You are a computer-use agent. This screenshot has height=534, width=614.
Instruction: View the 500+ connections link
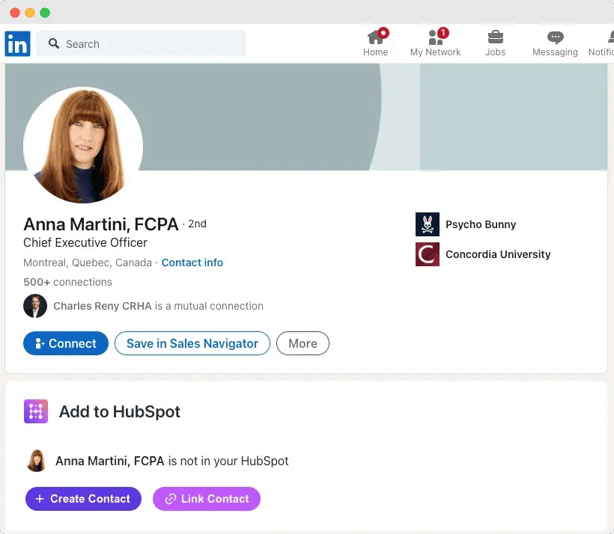click(68, 282)
